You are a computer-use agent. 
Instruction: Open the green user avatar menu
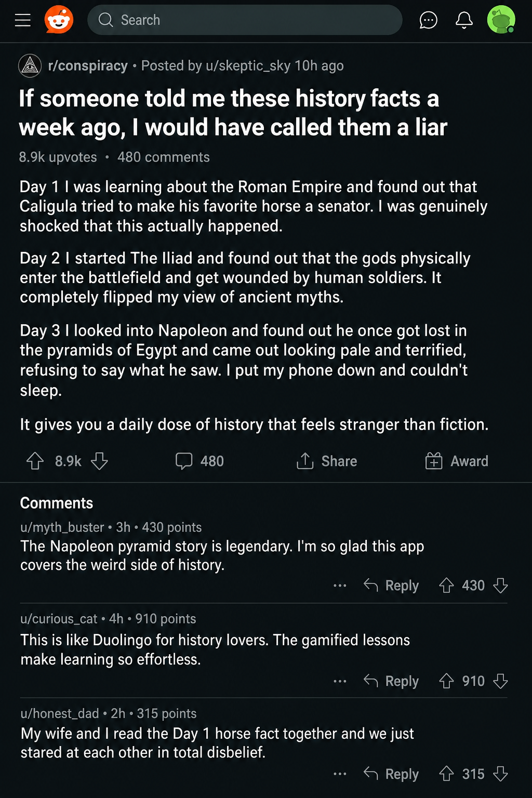click(501, 20)
